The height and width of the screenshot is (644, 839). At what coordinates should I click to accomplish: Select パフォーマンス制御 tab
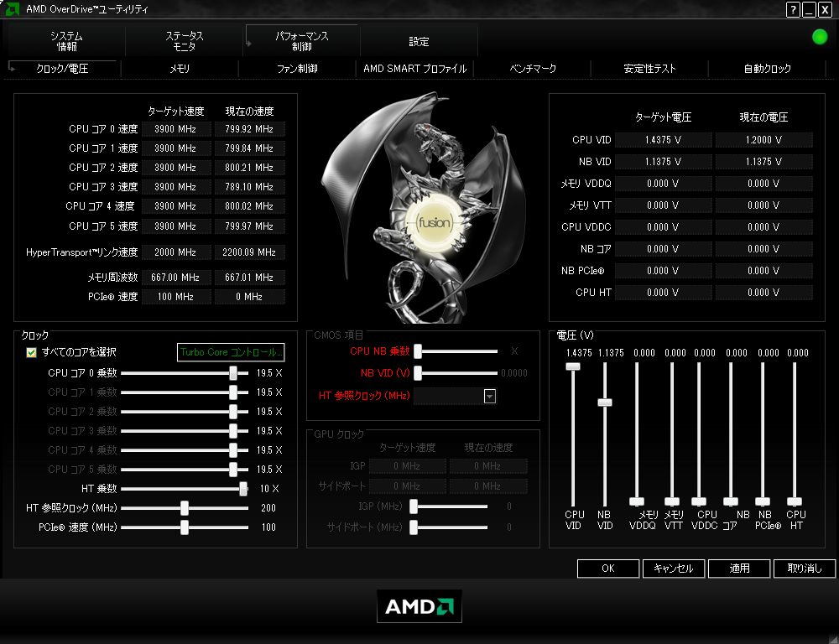pos(302,41)
